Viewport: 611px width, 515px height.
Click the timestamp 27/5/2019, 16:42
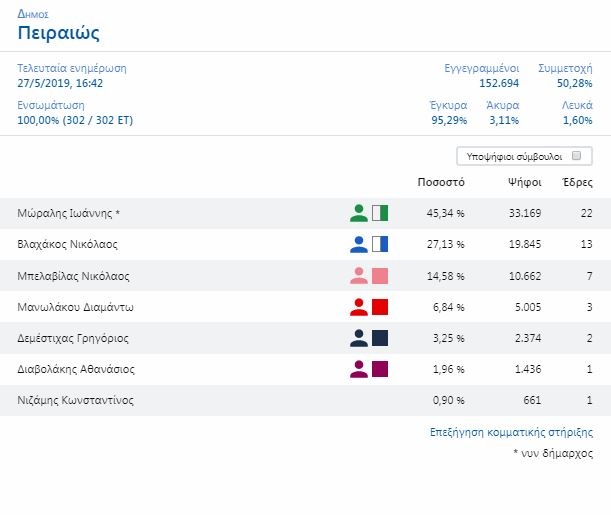pos(60,83)
